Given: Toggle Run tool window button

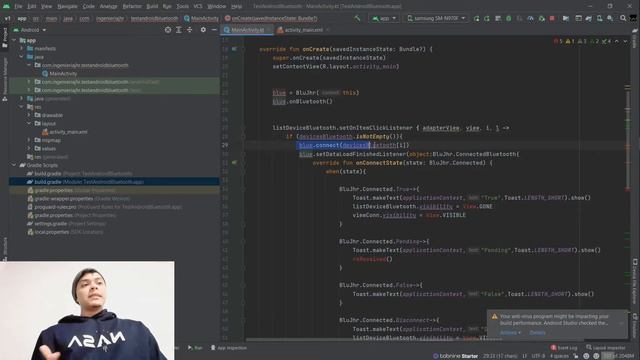Looking at the screenshot, I should (195, 348).
